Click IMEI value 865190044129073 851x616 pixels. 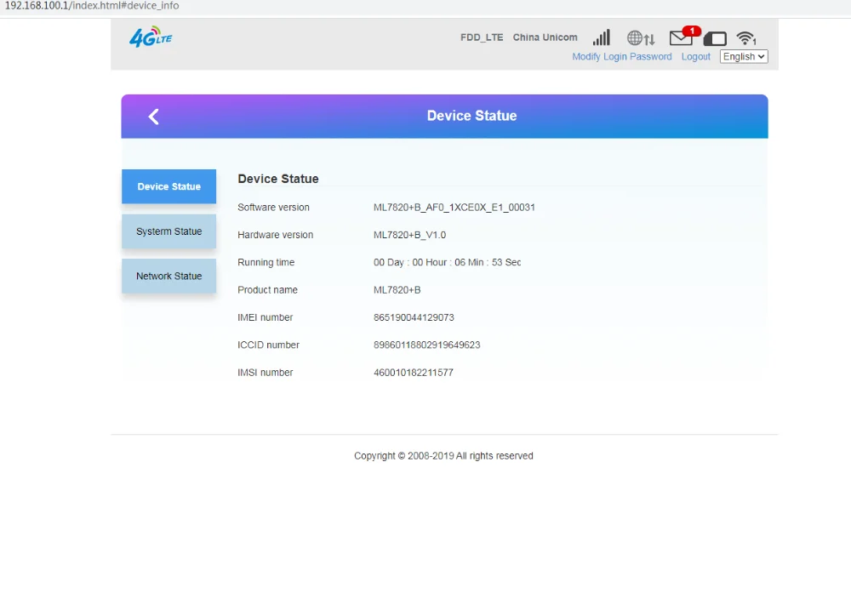(414, 317)
